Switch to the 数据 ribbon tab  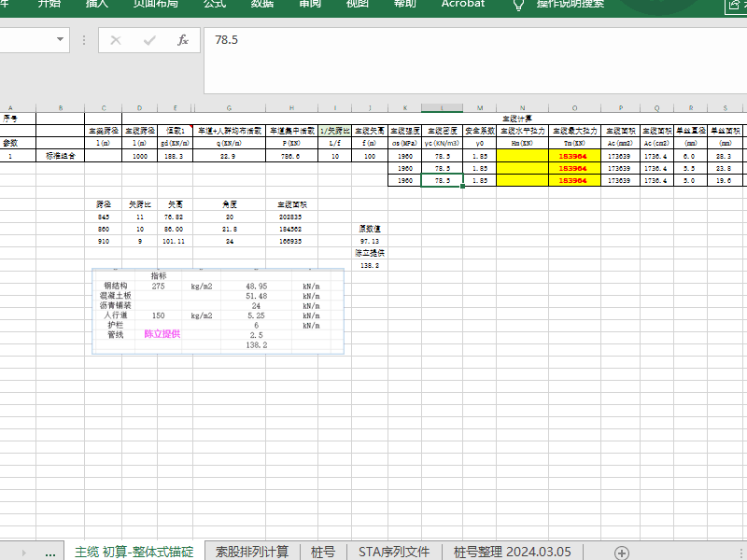(x=262, y=4)
